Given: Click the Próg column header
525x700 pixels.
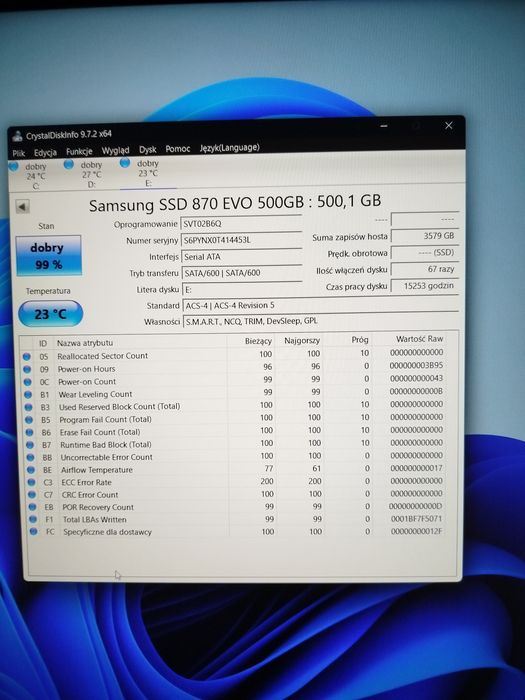Looking at the screenshot, I should pyautogui.click(x=359, y=340).
